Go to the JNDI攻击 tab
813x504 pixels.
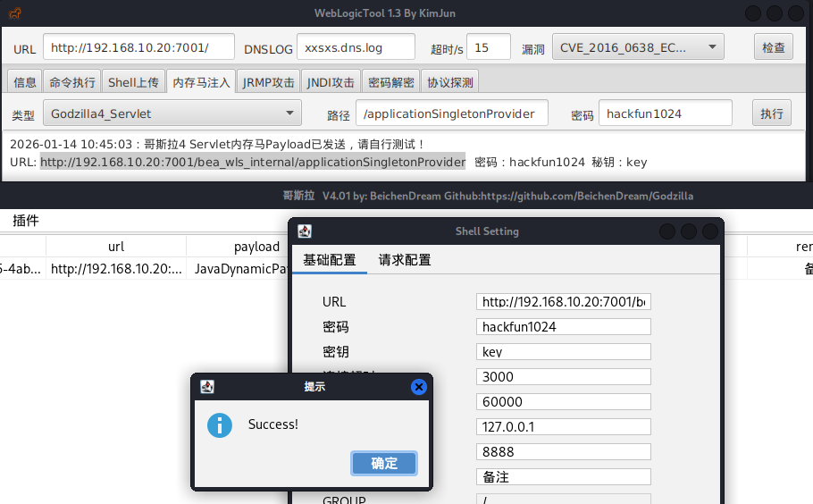(x=331, y=82)
